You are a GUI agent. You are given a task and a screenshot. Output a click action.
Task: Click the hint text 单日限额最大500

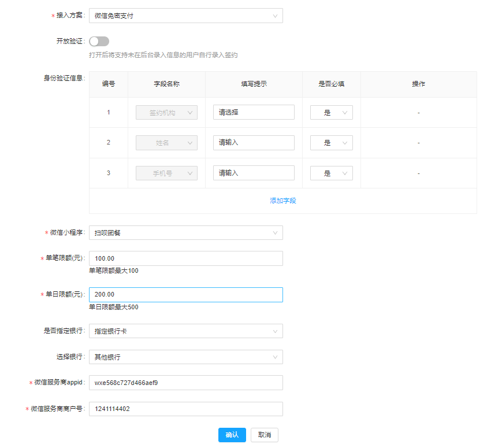114,307
